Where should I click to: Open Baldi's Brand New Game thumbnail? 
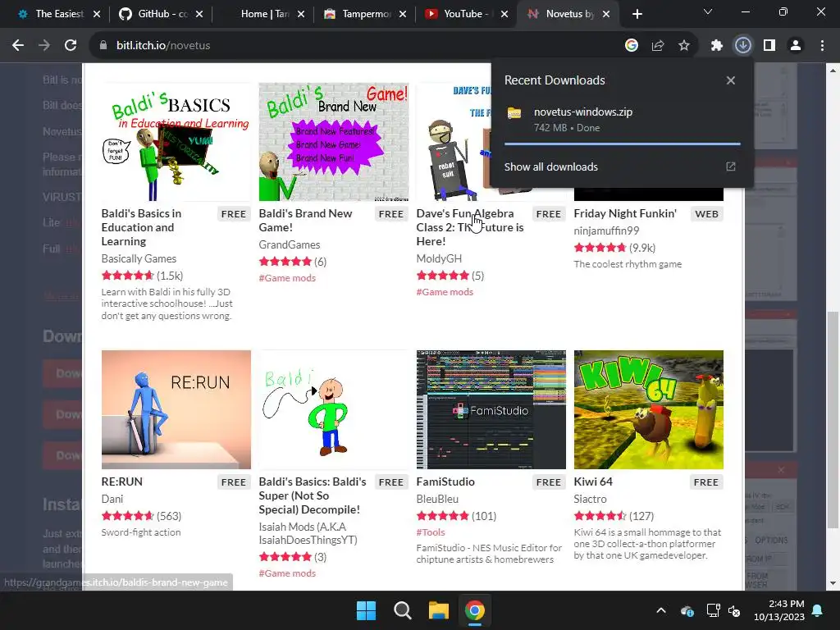(x=334, y=142)
